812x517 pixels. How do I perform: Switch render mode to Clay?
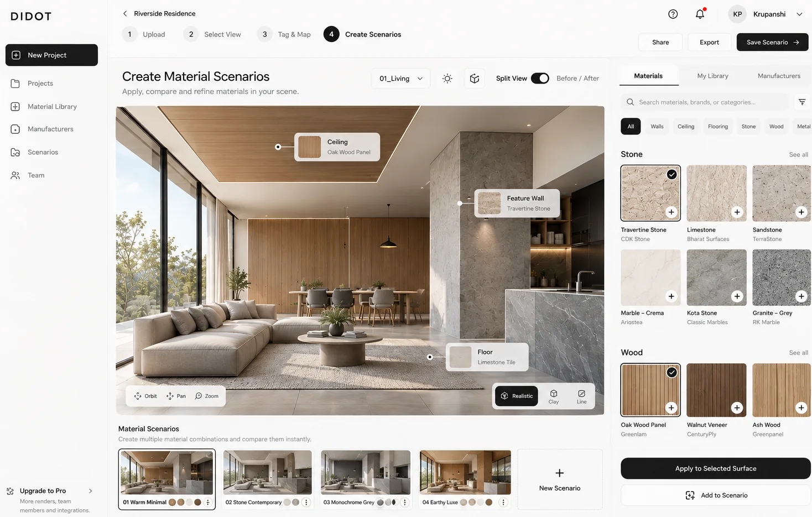[x=554, y=396]
